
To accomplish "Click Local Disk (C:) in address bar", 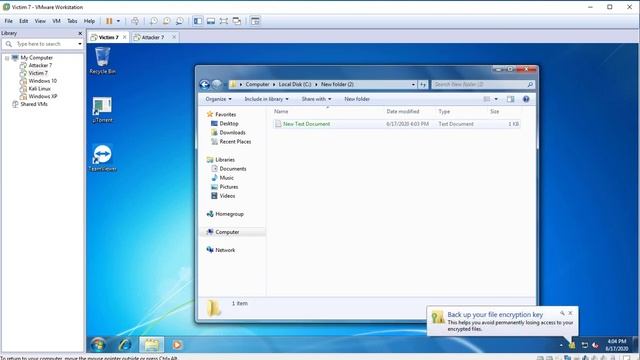I will point(295,84).
